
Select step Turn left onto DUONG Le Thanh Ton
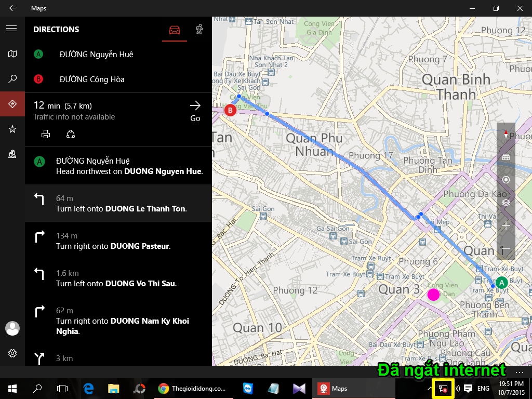(118, 203)
